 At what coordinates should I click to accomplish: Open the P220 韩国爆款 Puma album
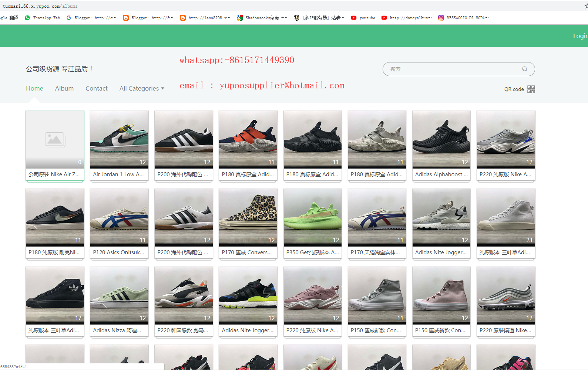coord(184,302)
